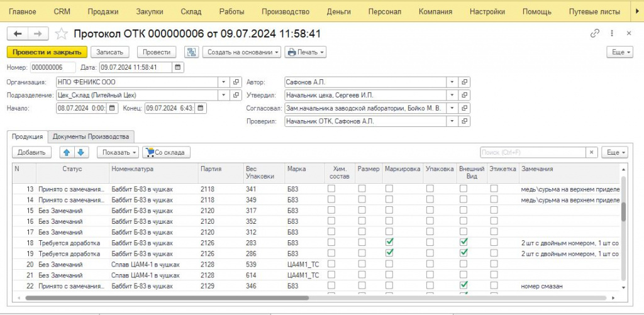Viewport: 644px width, 315px height.
Task: Switch to Документы Производства tab
Action: (x=91, y=137)
